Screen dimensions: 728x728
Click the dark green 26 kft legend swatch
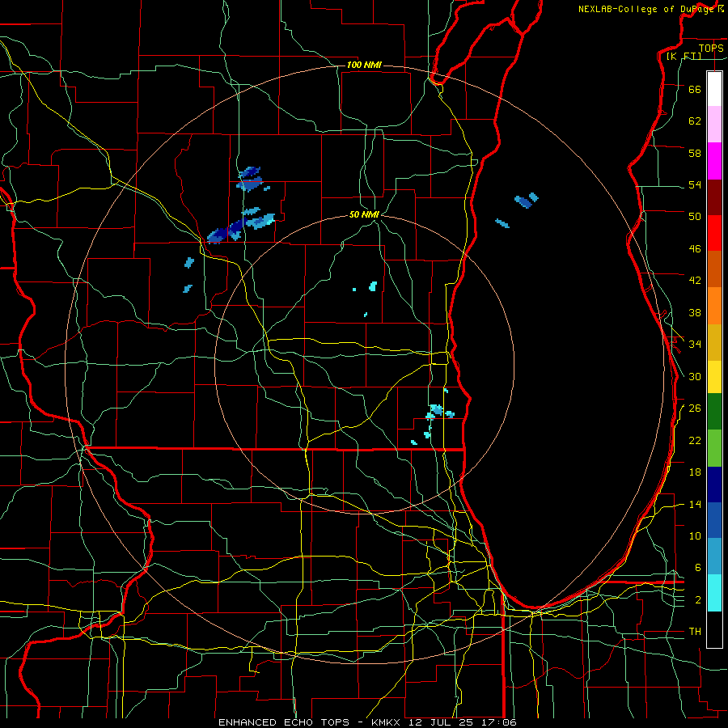714,412
